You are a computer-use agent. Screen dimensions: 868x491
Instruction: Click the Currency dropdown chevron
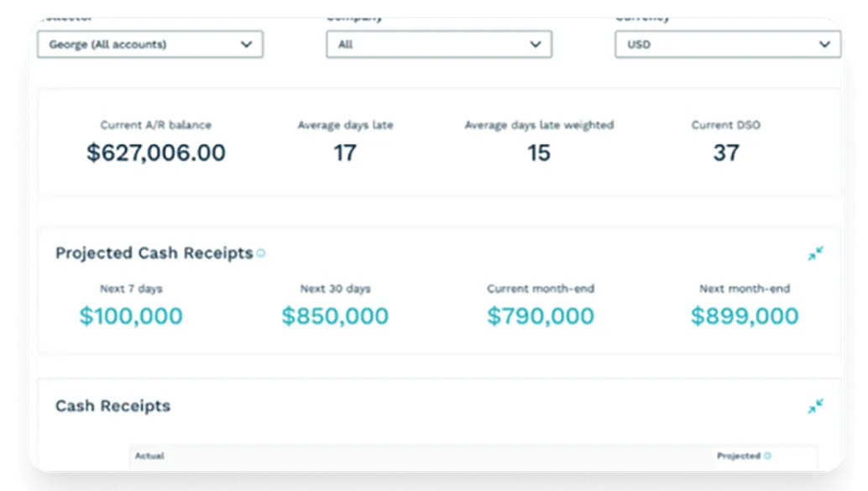tap(824, 44)
